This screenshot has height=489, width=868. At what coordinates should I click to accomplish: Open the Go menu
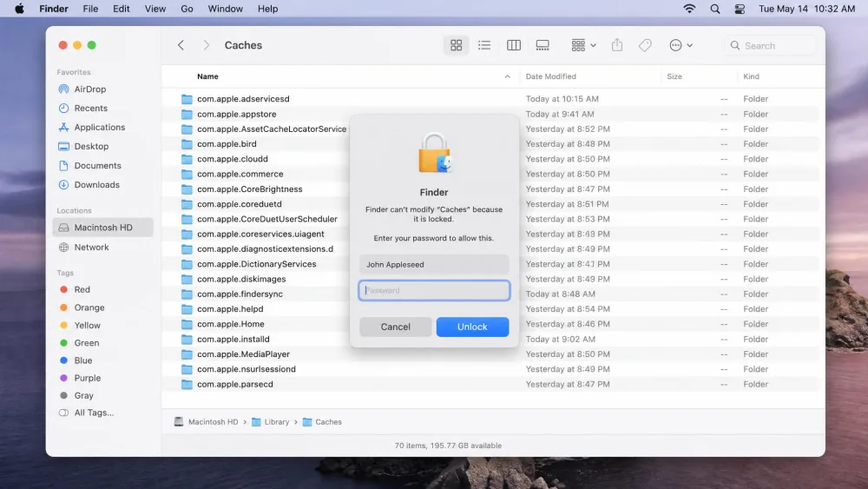pos(187,9)
